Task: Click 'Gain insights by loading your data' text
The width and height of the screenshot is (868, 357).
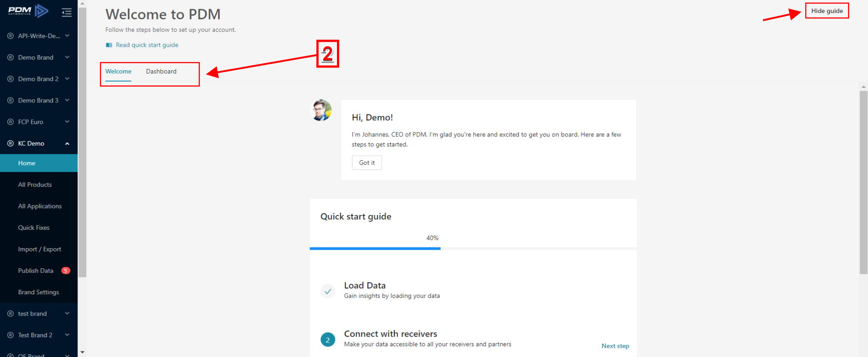Action: 392,296
